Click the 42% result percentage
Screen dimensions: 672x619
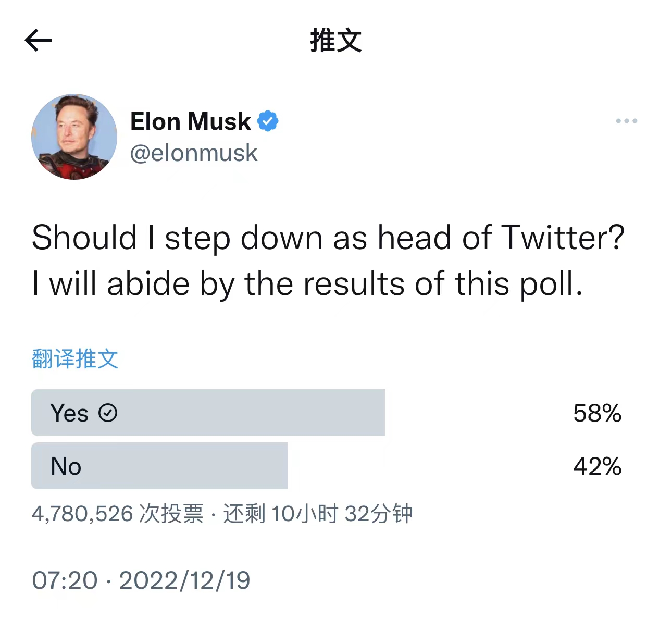597,466
